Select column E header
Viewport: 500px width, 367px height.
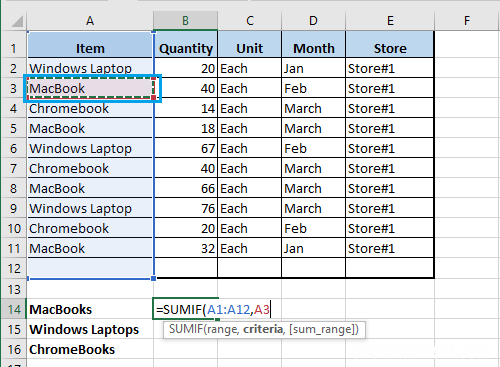tap(390, 21)
